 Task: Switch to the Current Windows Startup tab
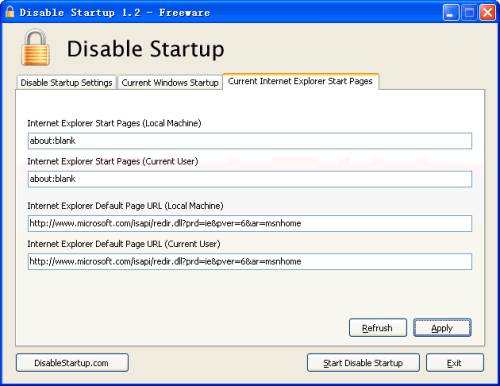click(x=170, y=83)
